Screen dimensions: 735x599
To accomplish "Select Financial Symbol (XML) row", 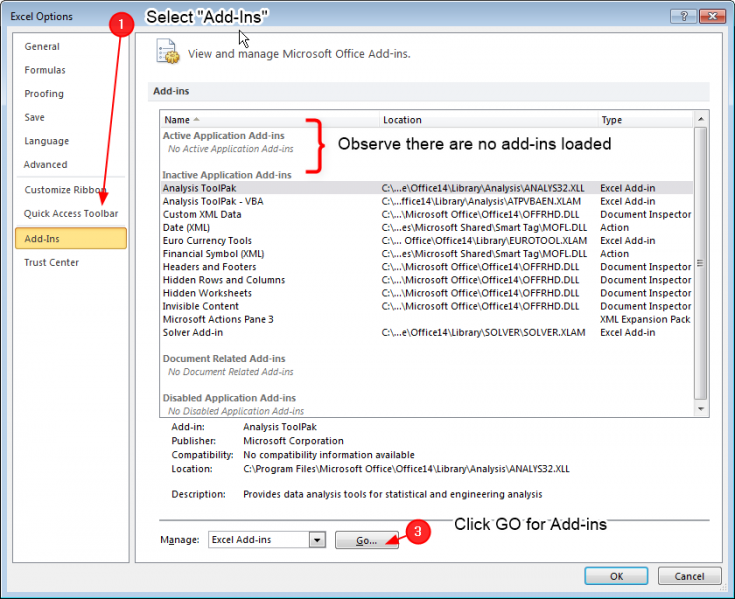I will coord(426,254).
